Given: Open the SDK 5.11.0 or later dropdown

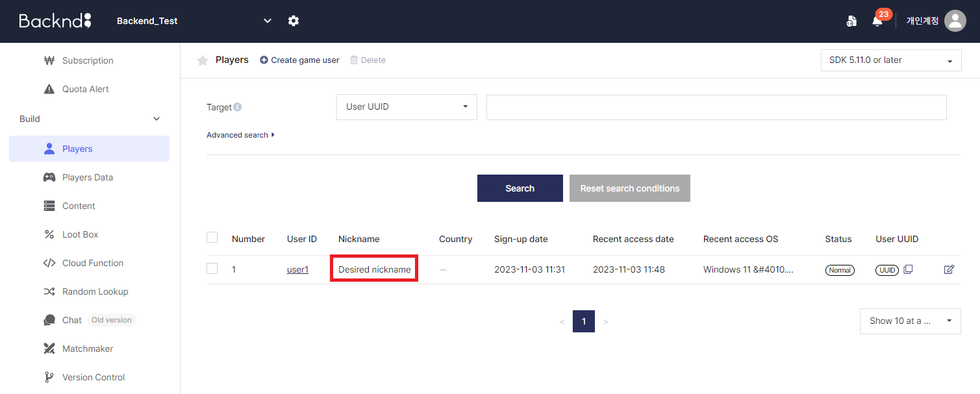Looking at the screenshot, I should pos(891,60).
